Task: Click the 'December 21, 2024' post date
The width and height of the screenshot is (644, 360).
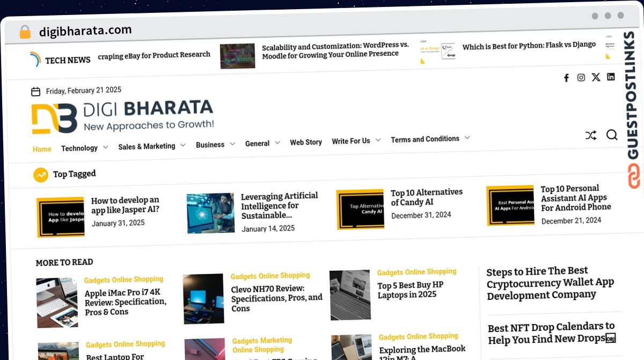Action: pos(571,220)
